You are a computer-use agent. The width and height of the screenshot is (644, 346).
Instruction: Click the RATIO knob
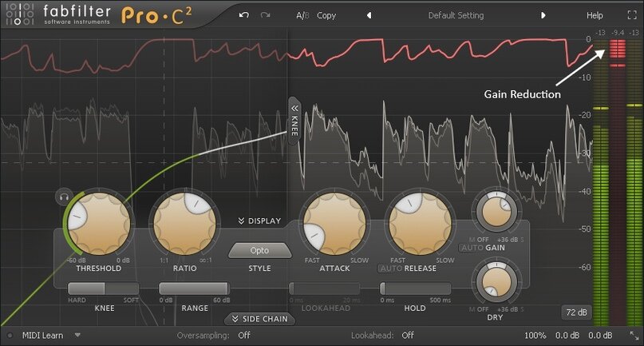(x=185, y=224)
